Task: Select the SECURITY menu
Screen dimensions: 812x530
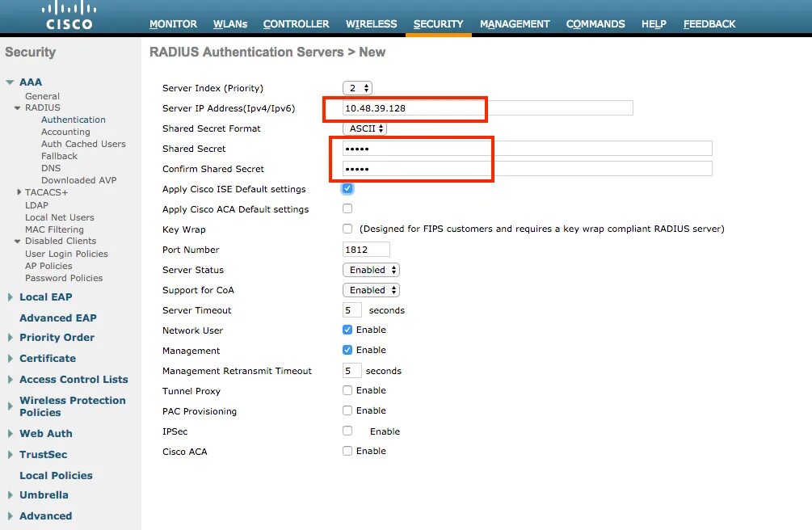Action: pyautogui.click(x=438, y=23)
